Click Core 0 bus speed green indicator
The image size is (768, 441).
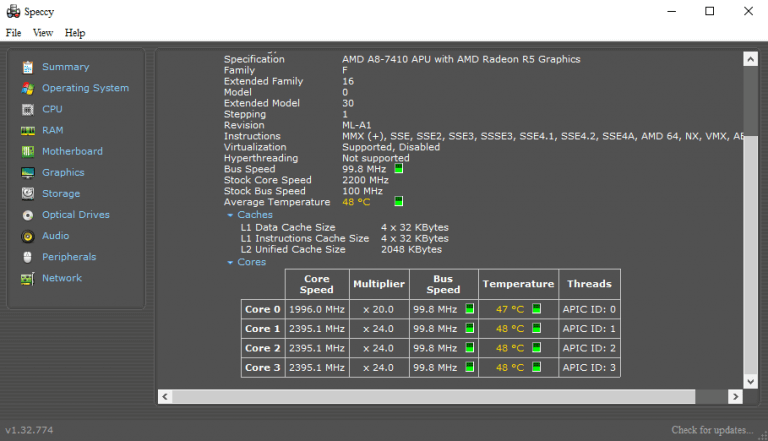tap(469, 309)
